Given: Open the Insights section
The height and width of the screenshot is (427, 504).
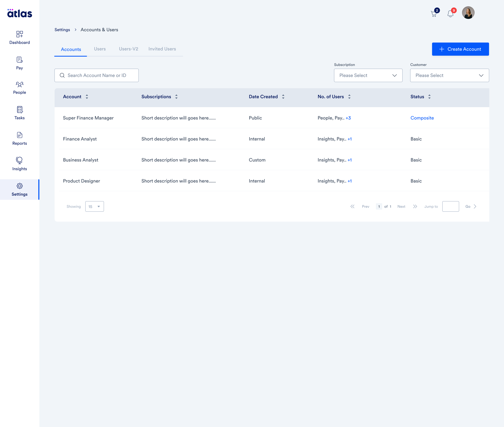Looking at the screenshot, I should (20, 164).
